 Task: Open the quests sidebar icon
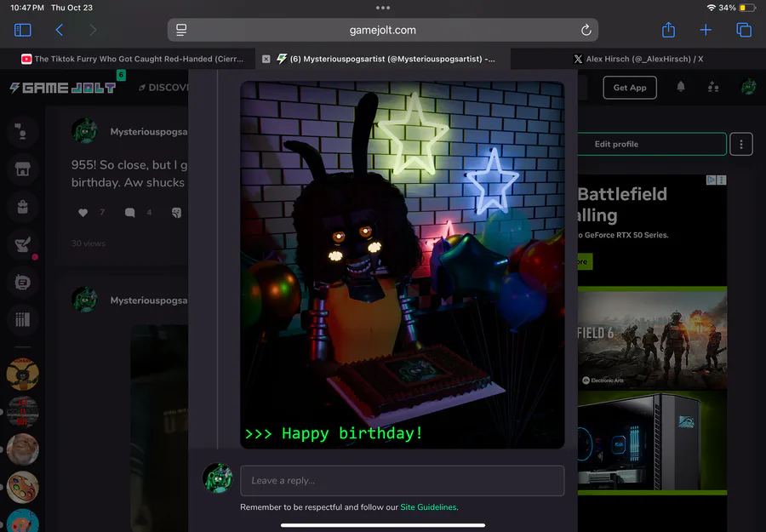[x=22, y=244]
